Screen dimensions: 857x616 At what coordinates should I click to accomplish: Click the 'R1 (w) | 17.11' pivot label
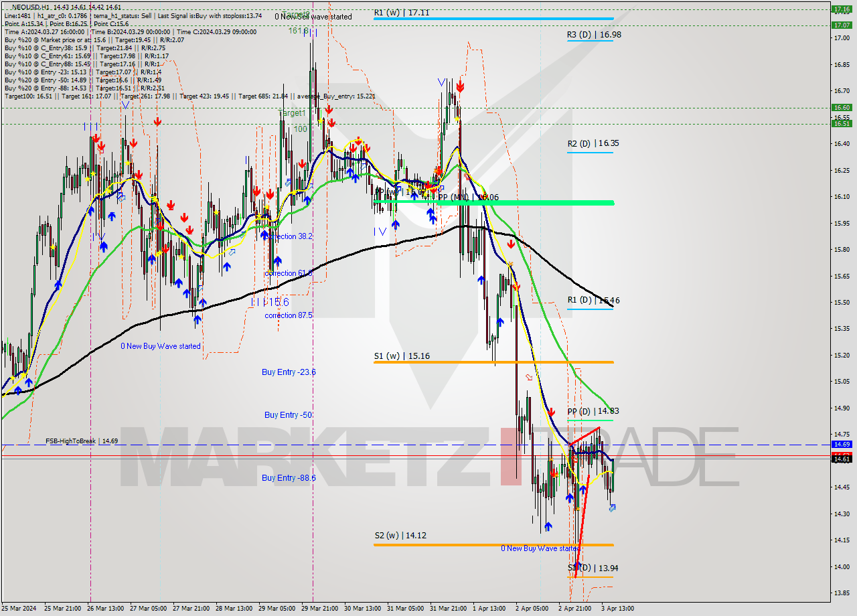(x=402, y=12)
